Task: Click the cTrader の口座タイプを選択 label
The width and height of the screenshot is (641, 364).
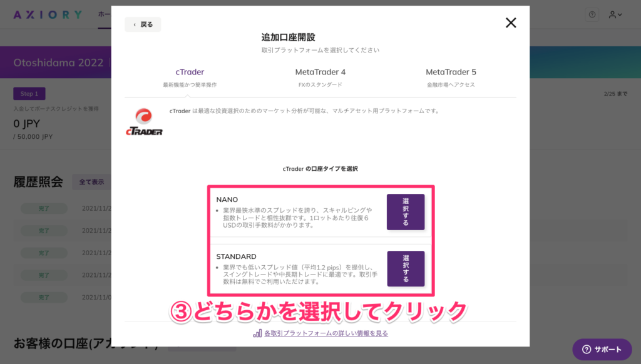Action: [x=320, y=169]
